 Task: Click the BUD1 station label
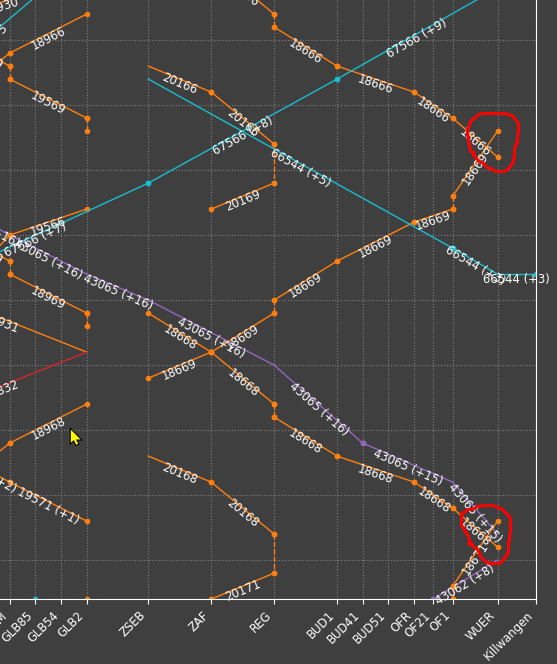click(320, 625)
